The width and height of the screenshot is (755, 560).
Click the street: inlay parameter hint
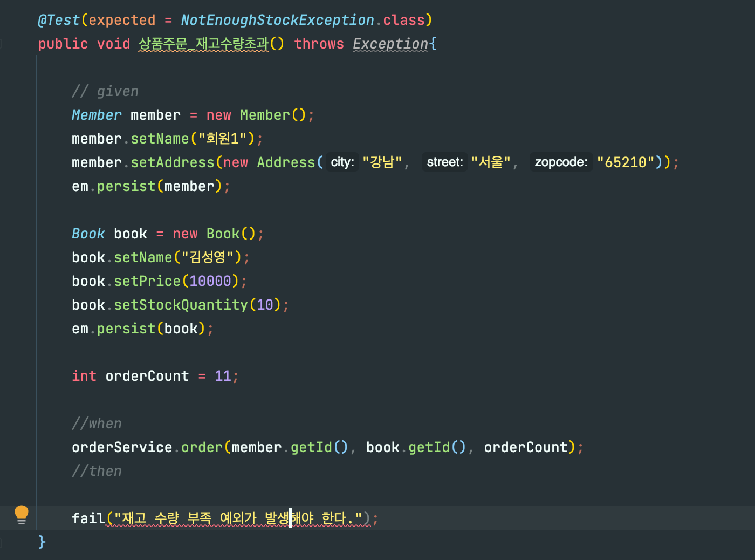pyautogui.click(x=445, y=162)
